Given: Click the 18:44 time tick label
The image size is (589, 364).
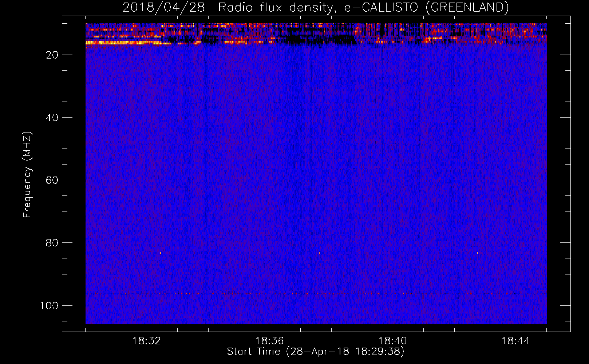Looking at the screenshot, I should coord(516,341).
